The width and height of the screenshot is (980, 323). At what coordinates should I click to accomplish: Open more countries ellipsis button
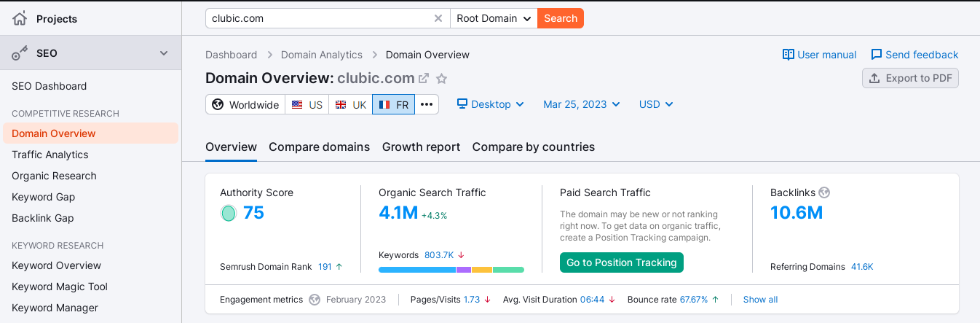[427, 104]
